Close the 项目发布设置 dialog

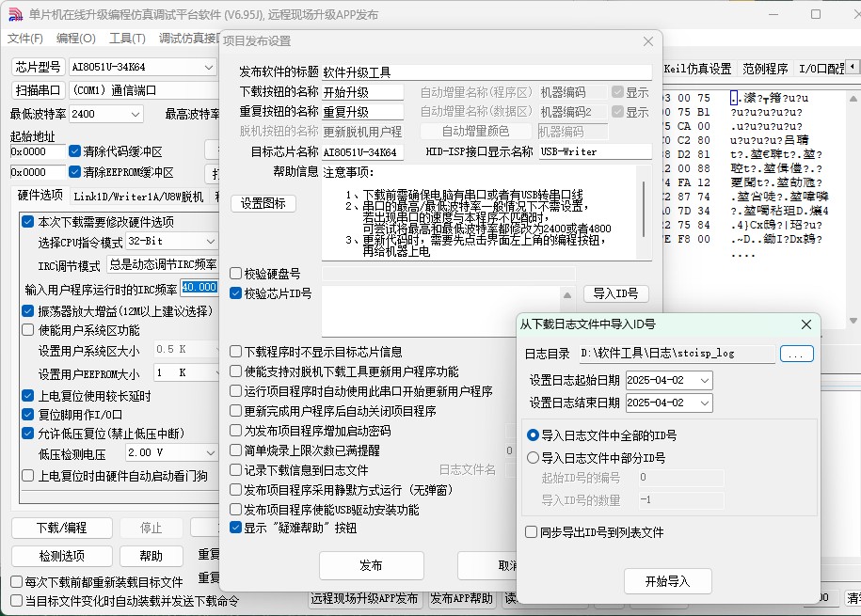pyautogui.click(x=647, y=41)
